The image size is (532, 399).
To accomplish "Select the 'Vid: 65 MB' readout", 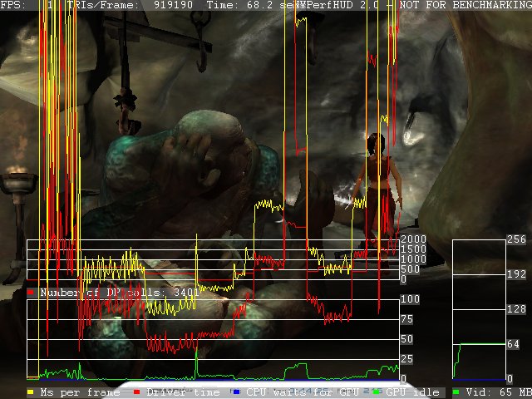I will tap(498, 392).
